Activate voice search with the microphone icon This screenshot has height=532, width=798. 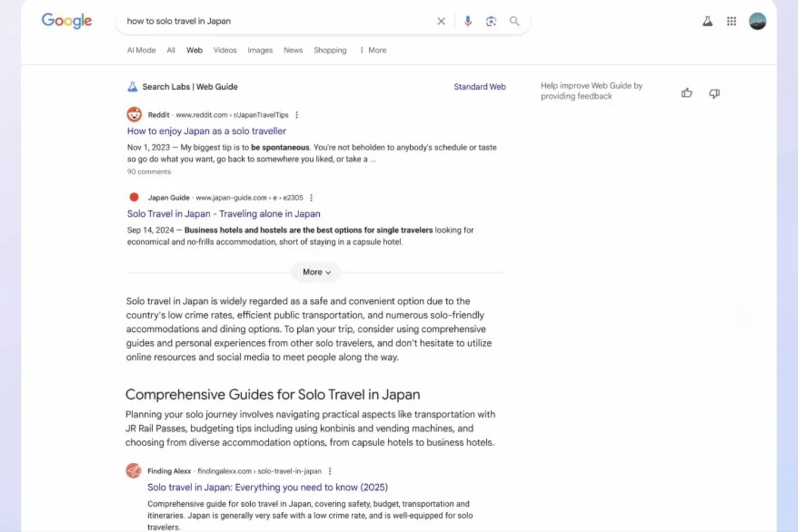[x=467, y=21]
